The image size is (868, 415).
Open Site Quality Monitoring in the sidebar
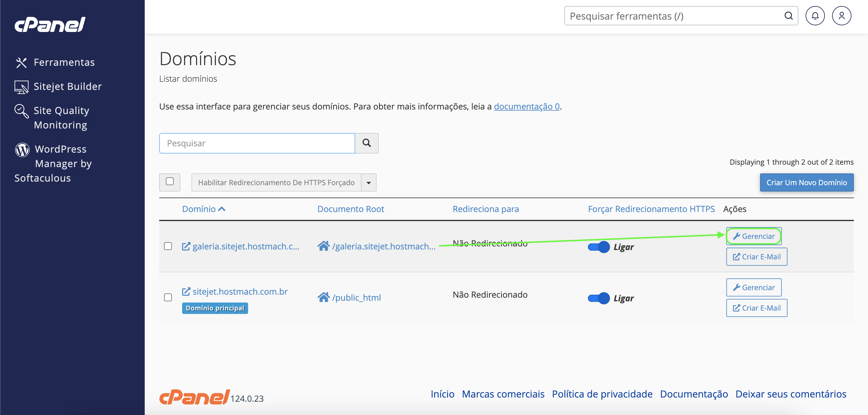point(61,118)
